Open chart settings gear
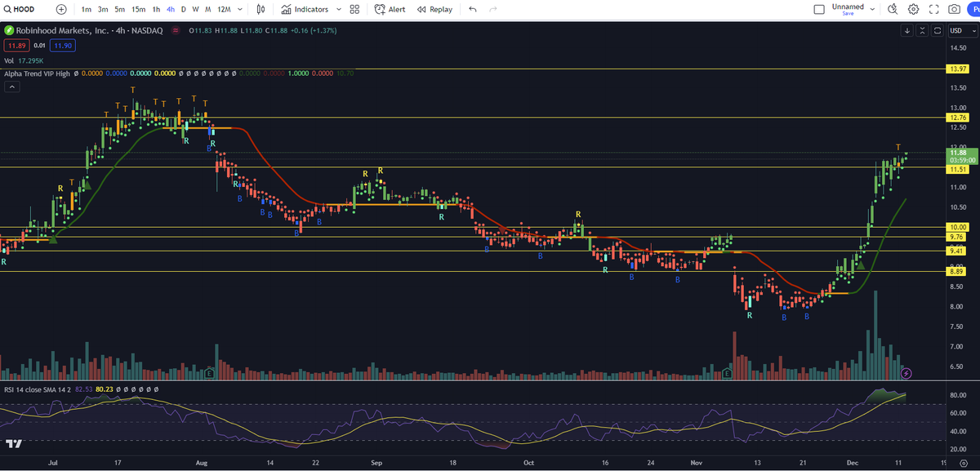The width and height of the screenshot is (980, 471). tap(913, 10)
